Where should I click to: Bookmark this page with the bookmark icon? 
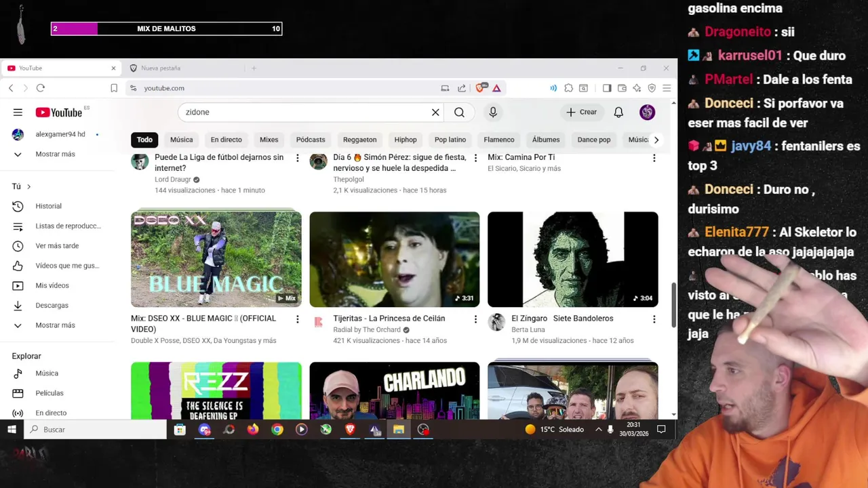point(114,88)
